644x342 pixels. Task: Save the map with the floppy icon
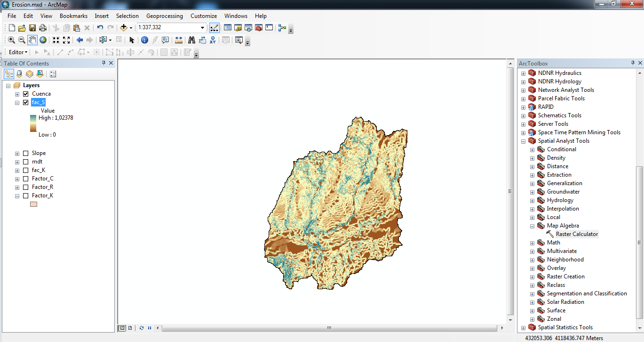(32, 28)
